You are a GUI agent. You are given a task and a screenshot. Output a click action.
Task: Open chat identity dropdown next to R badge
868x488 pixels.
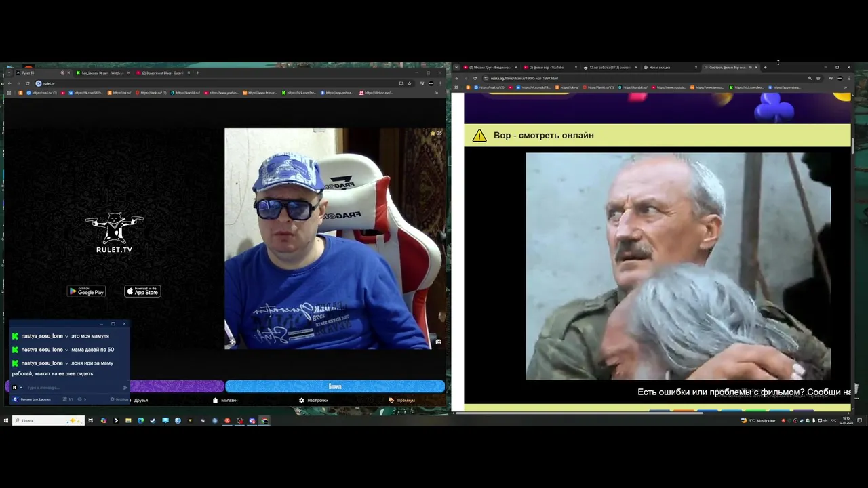[x=21, y=387]
